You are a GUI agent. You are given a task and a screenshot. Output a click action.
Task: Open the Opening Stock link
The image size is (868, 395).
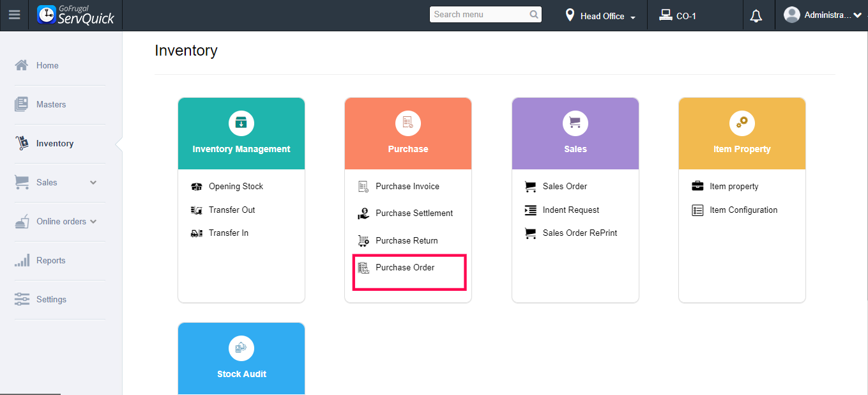point(236,187)
